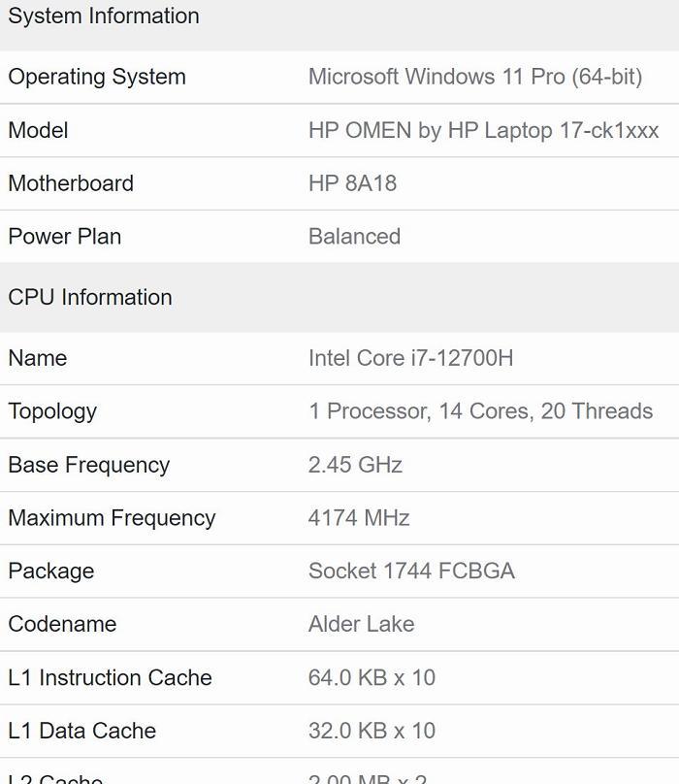Click the 32.0 KB x 10 value
The height and width of the screenshot is (784, 679).
click(x=372, y=731)
